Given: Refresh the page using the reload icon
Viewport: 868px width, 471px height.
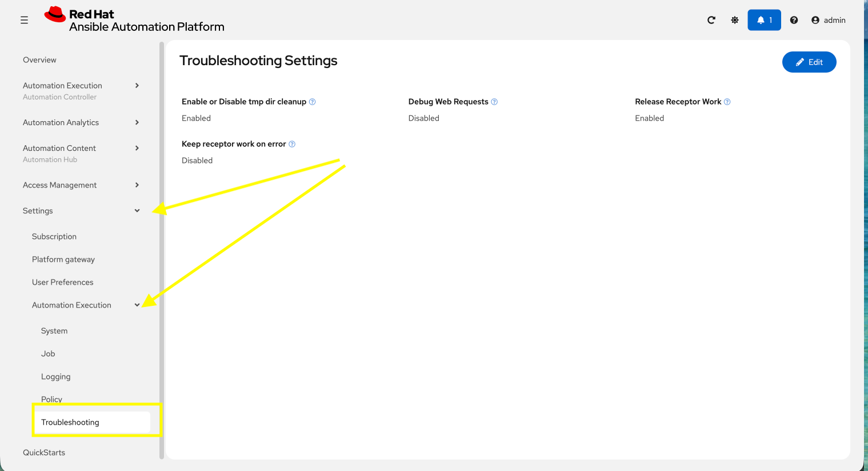Looking at the screenshot, I should coord(711,19).
